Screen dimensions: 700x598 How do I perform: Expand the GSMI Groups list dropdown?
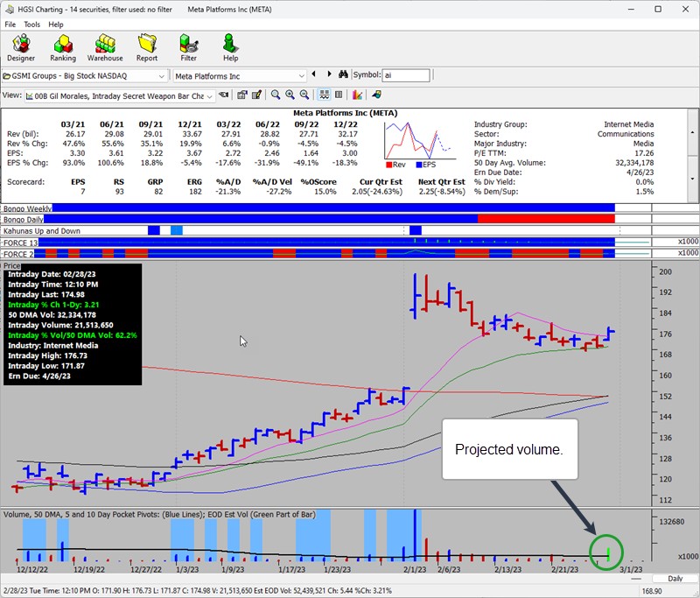(x=163, y=76)
